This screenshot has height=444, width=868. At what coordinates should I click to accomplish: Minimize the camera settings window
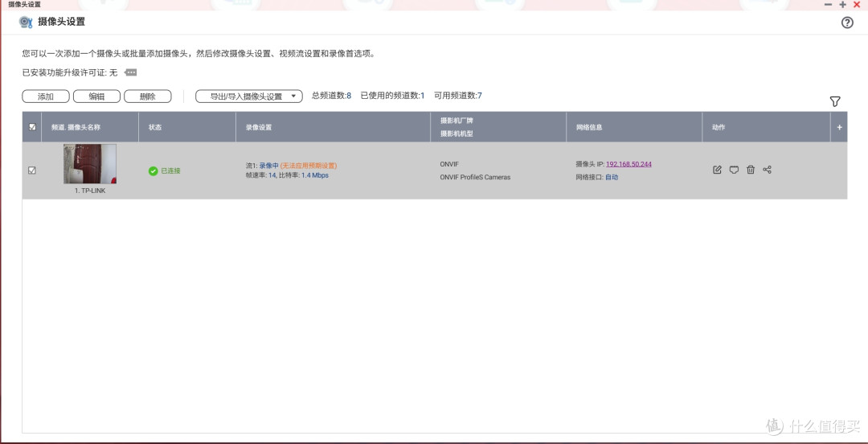click(x=828, y=5)
